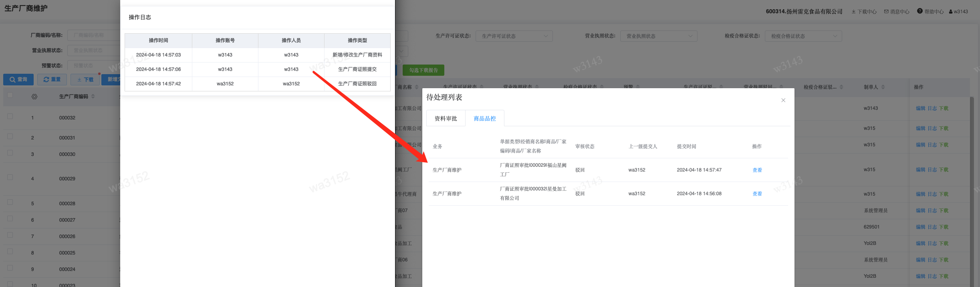This screenshot has height=287, width=980.
Task: Tick the checkbox for row 000032
Action: [x=10, y=117]
